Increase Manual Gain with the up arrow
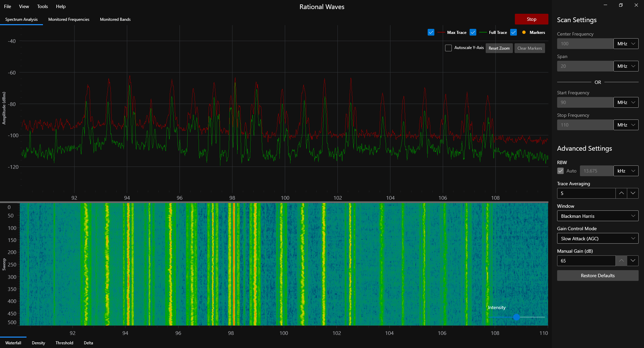Viewport: 644px width, 348px height. [622, 261]
